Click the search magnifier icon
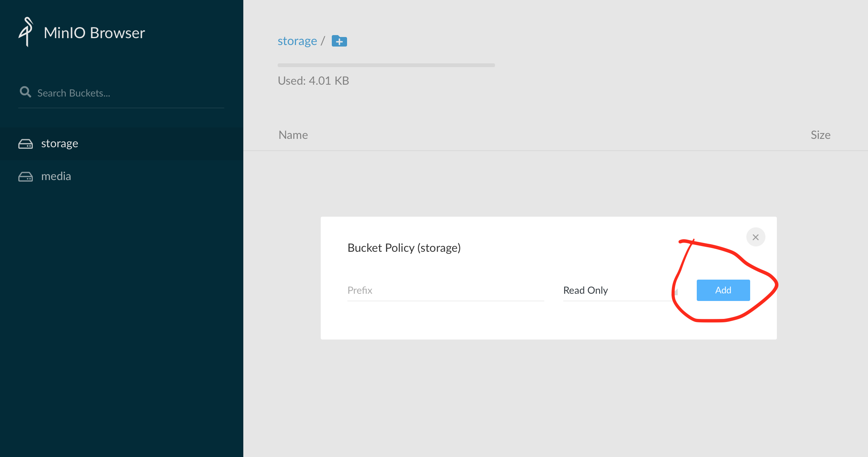The image size is (868, 457). [25, 92]
